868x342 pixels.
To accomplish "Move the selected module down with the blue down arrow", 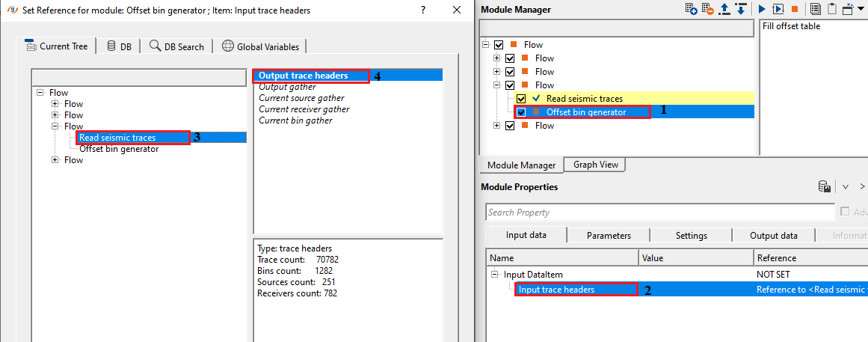I will (741, 9).
